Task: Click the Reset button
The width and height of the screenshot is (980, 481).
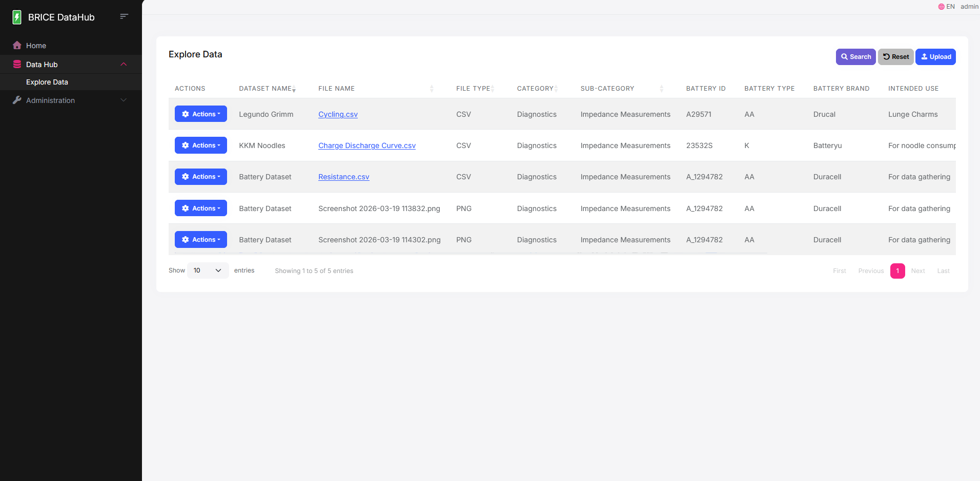Action: pyautogui.click(x=896, y=57)
